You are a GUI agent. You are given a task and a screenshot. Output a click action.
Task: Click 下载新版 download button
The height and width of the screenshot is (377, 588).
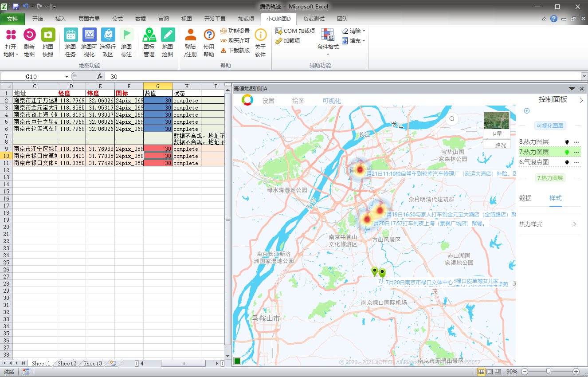235,51
